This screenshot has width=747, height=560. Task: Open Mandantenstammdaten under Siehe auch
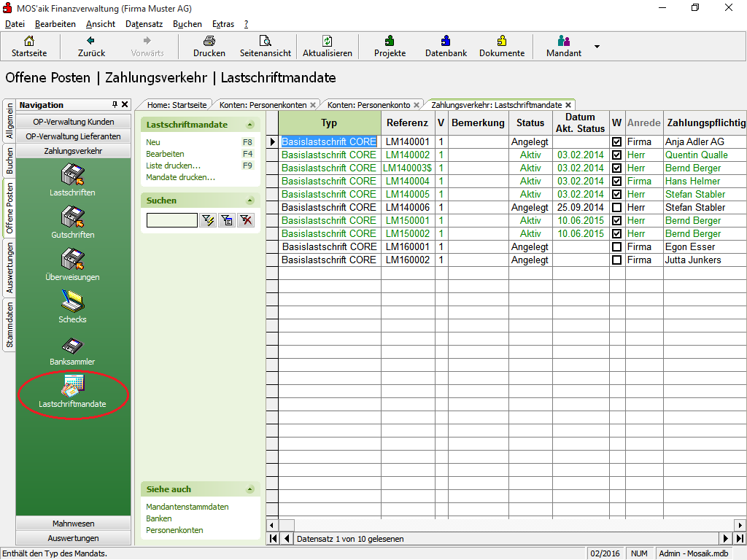(187, 507)
